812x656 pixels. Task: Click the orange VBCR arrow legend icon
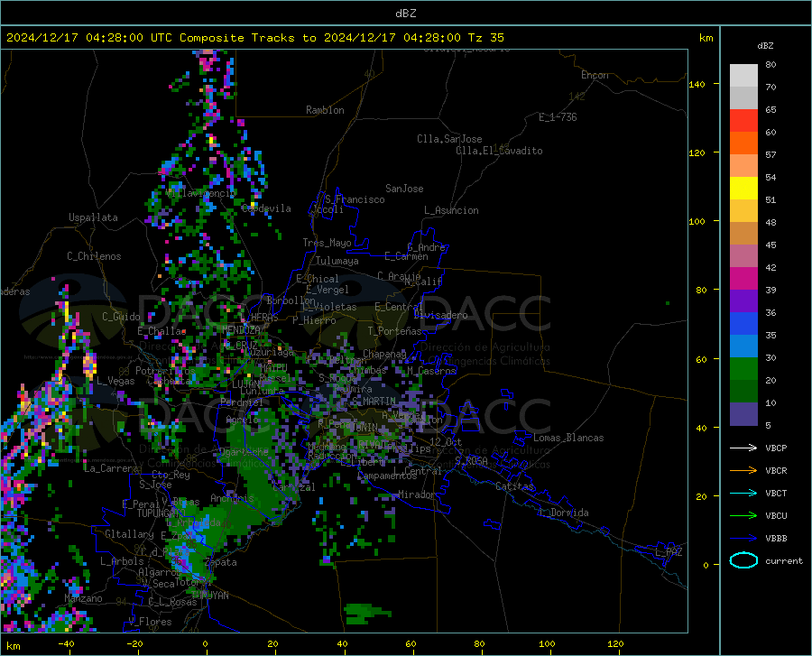743,470
